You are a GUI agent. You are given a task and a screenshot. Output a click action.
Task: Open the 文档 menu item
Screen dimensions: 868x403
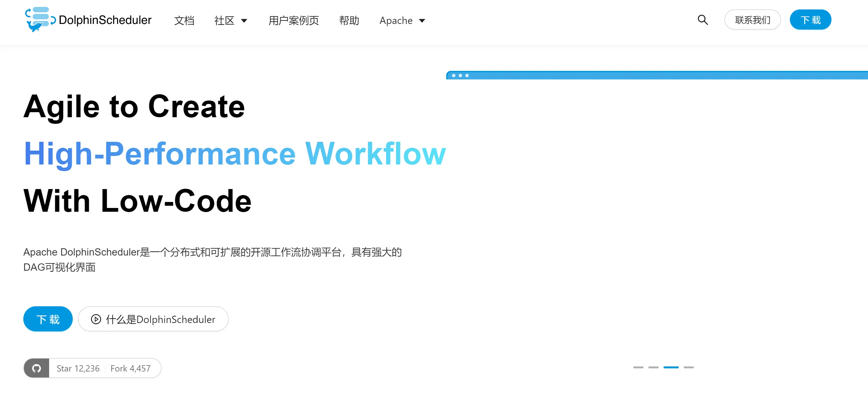184,20
